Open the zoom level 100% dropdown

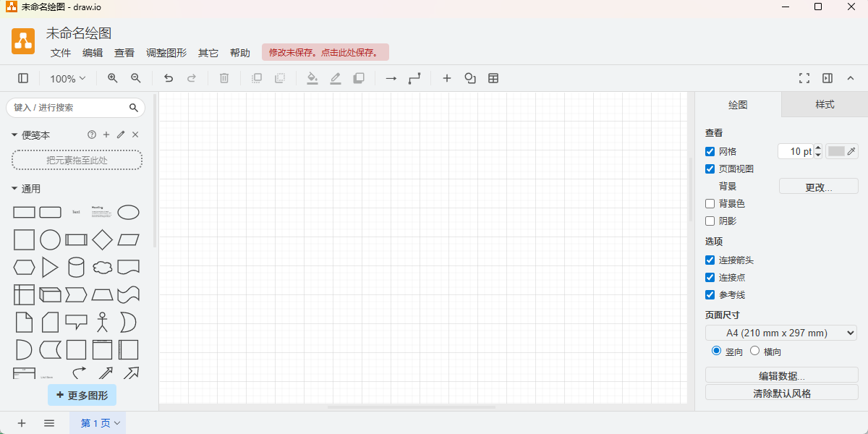pyautogui.click(x=67, y=78)
